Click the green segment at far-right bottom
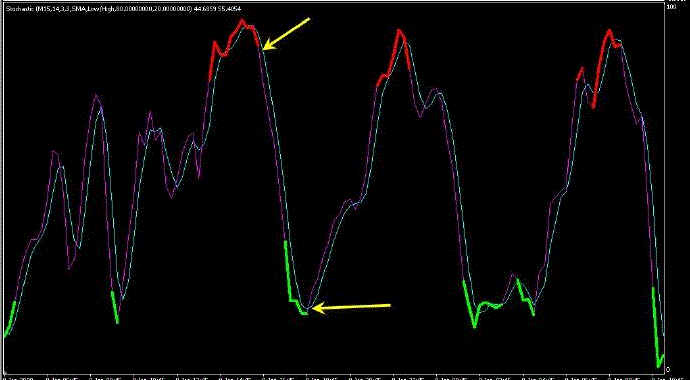Image resolution: width=690 pixels, height=380 pixels. point(658,328)
